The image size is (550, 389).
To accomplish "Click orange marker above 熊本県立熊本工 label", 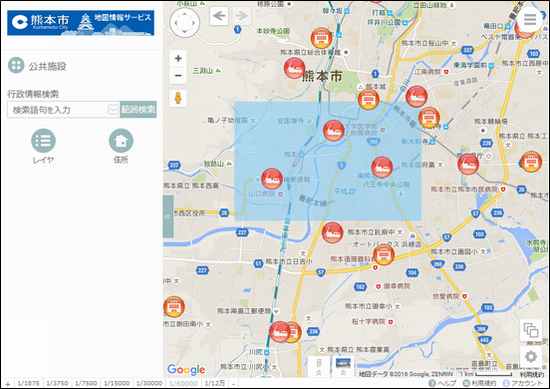I will click(531, 162).
